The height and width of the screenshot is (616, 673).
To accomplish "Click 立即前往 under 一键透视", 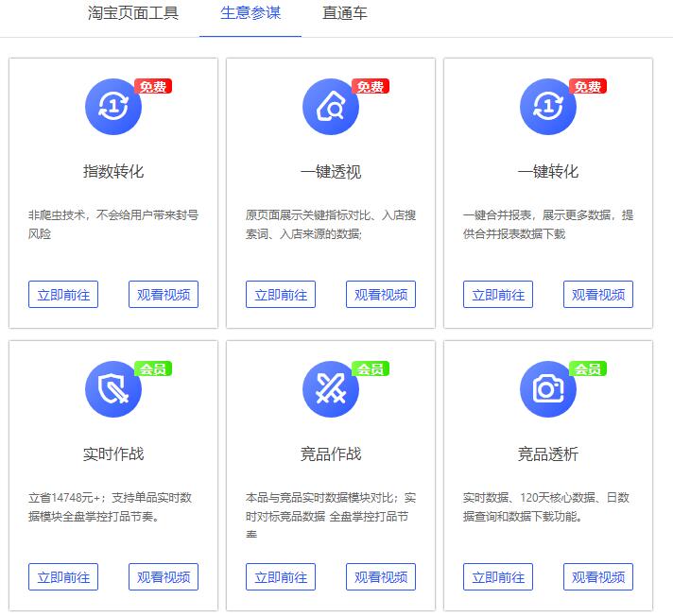I will [x=281, y=294].
